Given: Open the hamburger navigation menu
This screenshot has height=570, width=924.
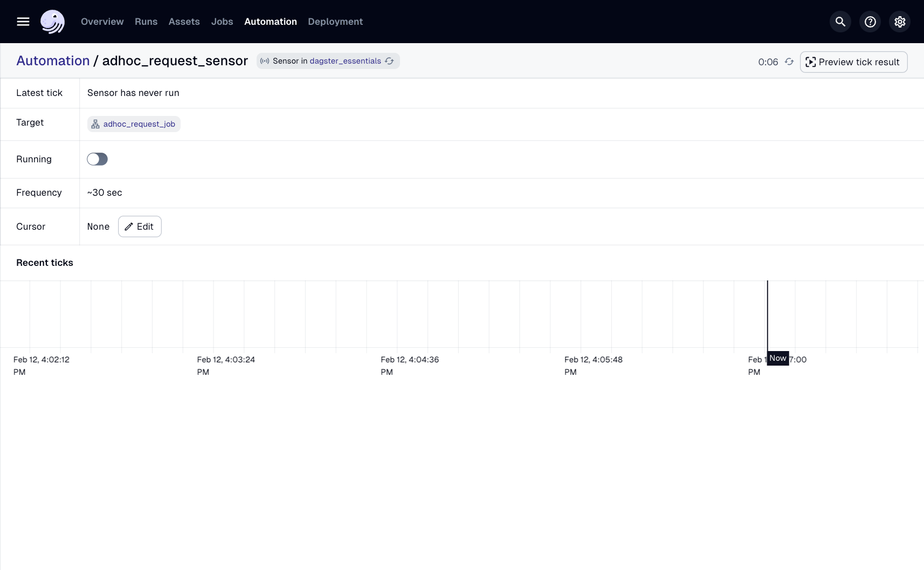Looking at the screenshot, I should [23, 22].
